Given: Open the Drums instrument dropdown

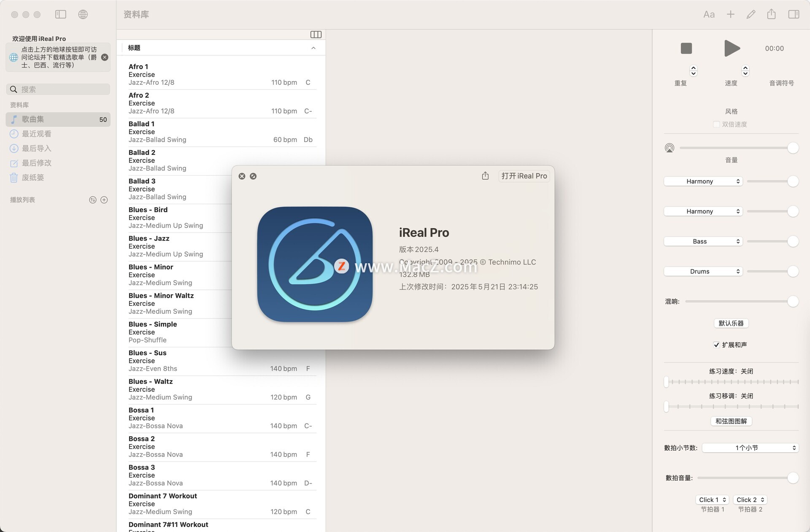Looking at the screenshot, I should tap(703, 271).
